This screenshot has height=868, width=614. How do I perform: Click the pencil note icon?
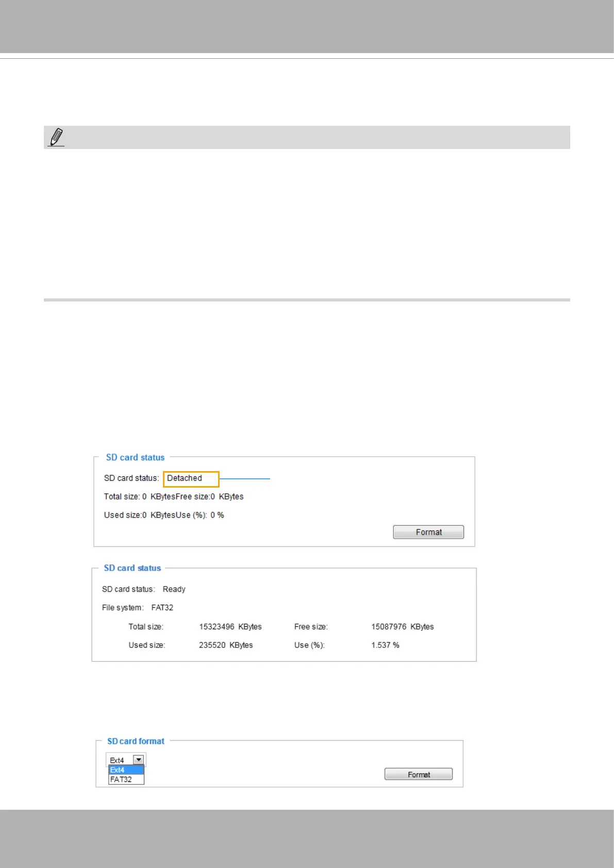point(57,138)
